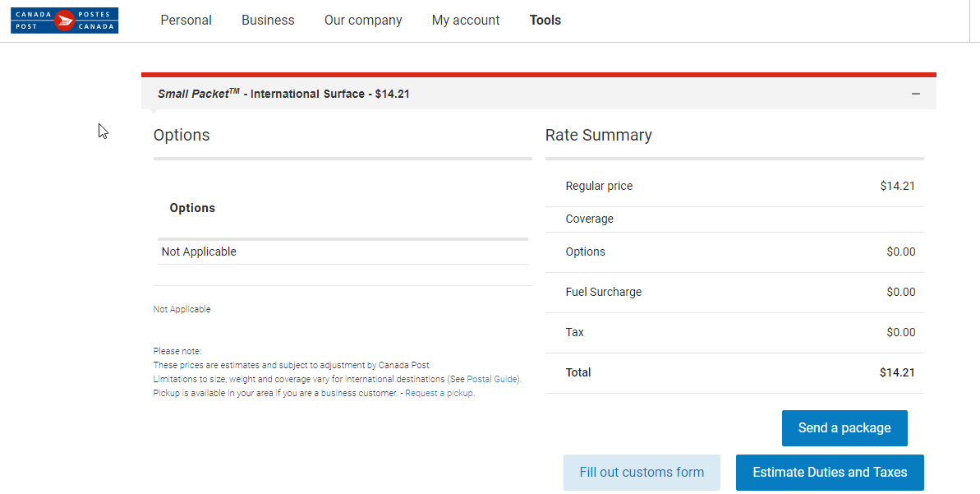Click the Send a package button
980x494 pixels.
(x=844, y=428)
